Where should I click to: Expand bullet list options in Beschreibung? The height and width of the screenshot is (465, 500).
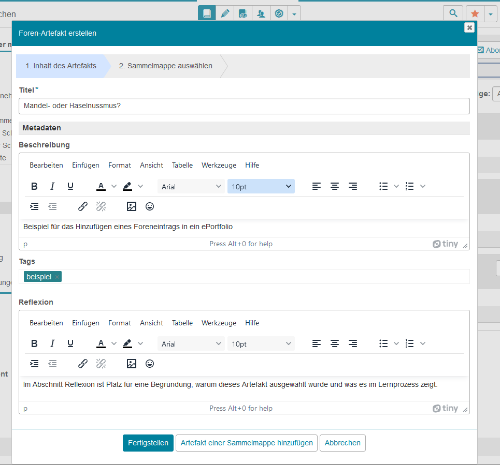(x=396, y=186)
